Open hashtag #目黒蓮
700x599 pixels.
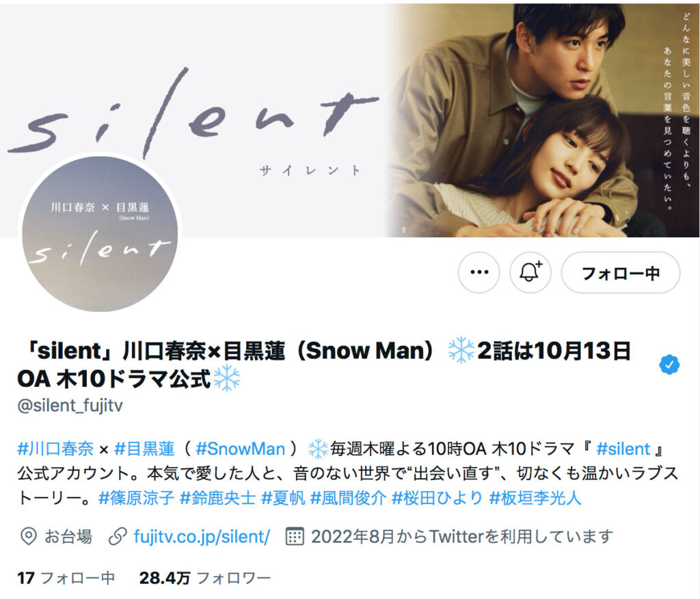coord(144,449)
